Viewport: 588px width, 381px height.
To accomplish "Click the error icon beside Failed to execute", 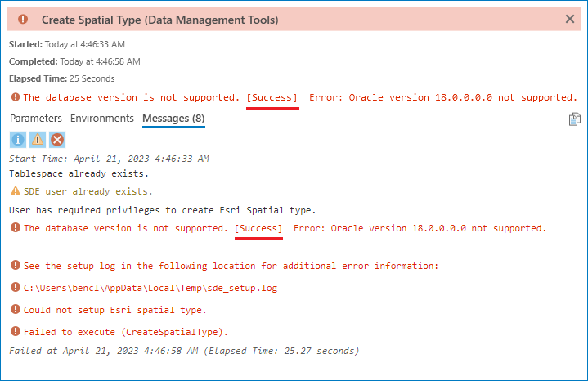I will click(15, 331).
